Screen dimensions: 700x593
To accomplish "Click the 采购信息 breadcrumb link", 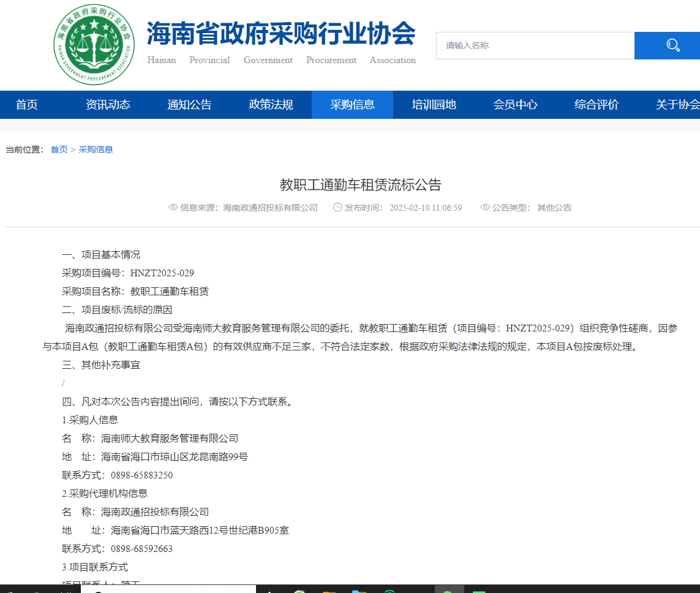I will point(96,149).
